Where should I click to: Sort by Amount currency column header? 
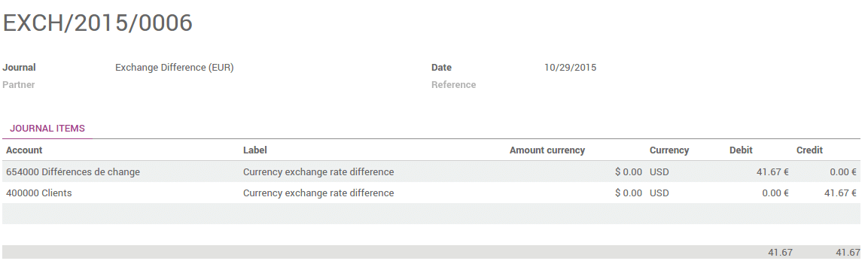547,150
